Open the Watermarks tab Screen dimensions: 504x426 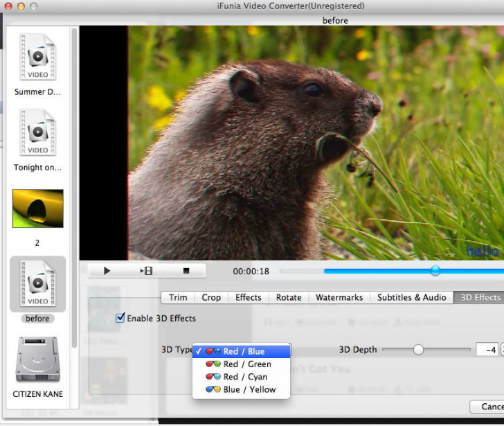point(339,297)
